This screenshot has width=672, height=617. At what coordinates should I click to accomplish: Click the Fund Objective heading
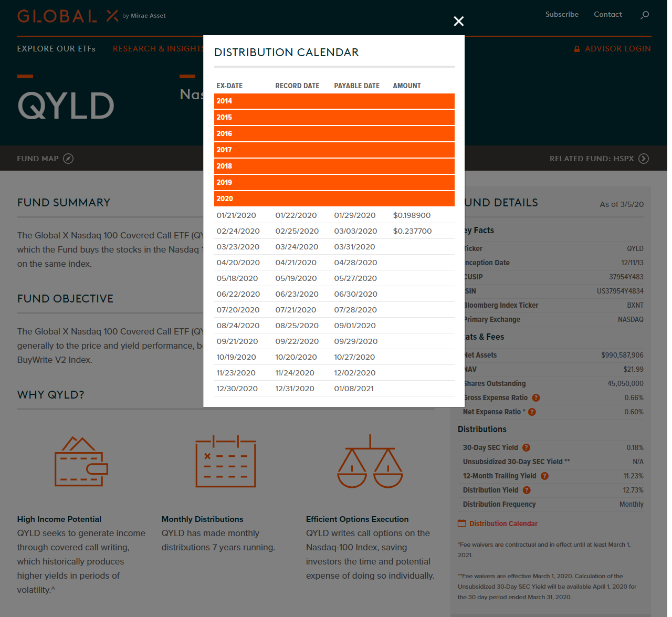pos(65,299)
